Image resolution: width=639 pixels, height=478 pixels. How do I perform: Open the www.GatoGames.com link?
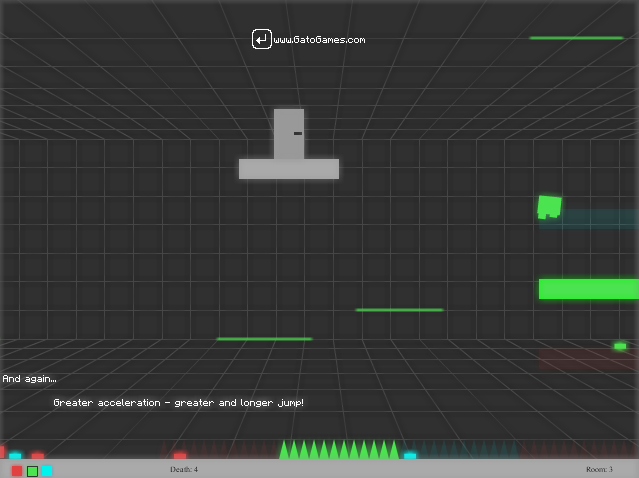(x=319, y=40)
